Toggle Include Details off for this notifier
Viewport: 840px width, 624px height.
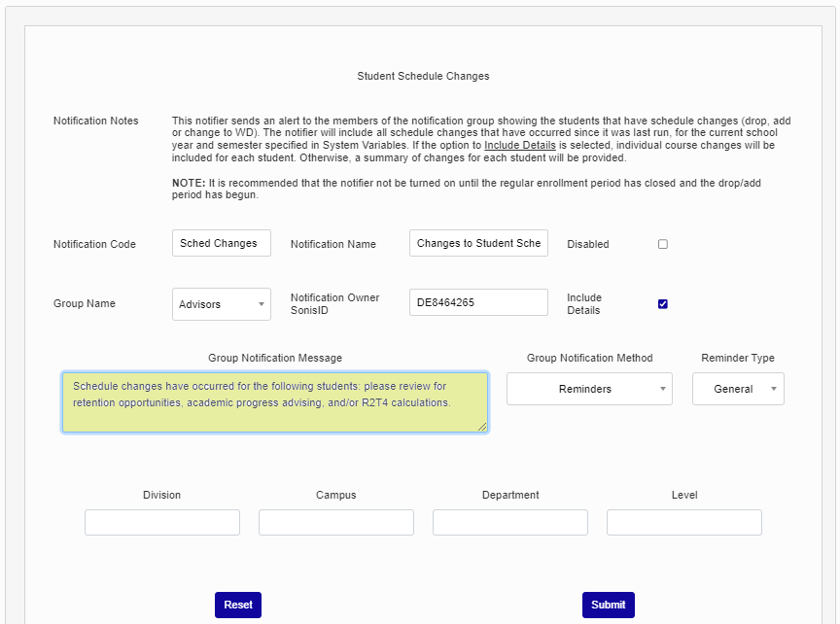coord(663,303)
